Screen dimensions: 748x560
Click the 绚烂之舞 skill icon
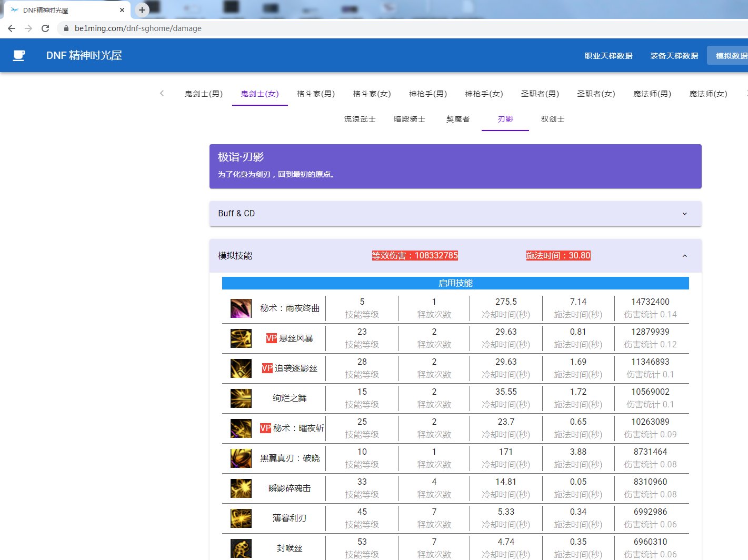241,398
